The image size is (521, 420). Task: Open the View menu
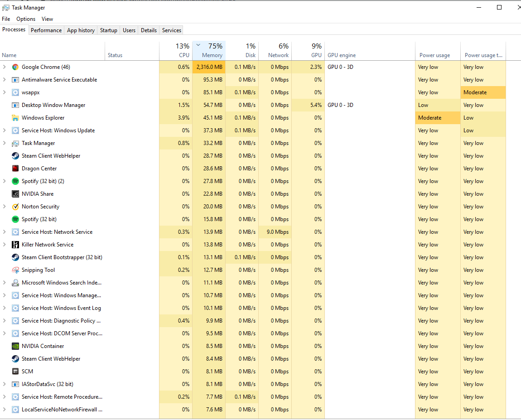point(47,19)
